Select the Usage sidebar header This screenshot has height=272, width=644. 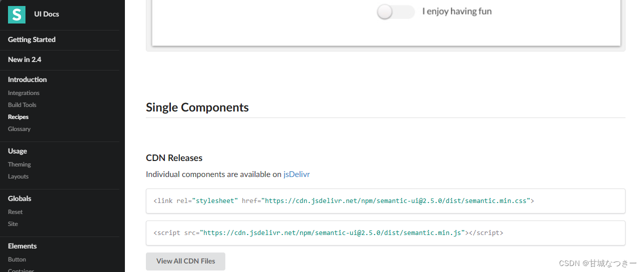coord(17,151)
